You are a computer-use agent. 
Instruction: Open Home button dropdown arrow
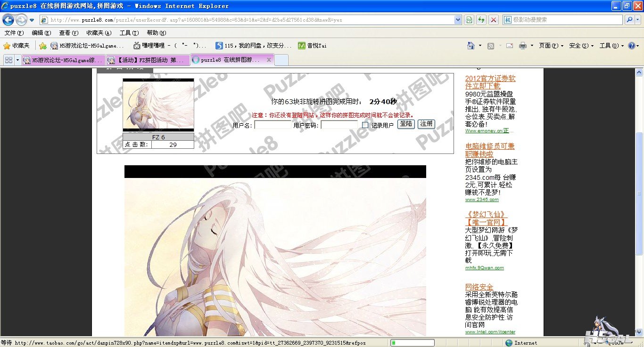[x=480, y=46]
